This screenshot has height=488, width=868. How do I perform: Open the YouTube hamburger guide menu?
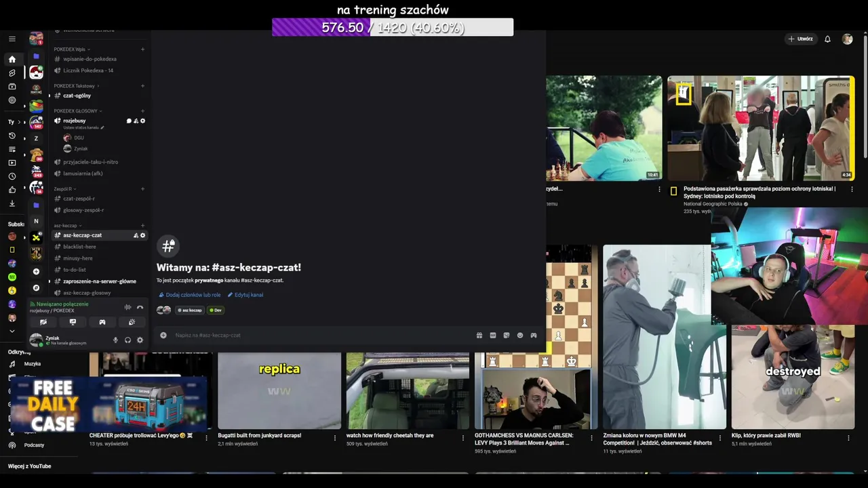point(12,39)
